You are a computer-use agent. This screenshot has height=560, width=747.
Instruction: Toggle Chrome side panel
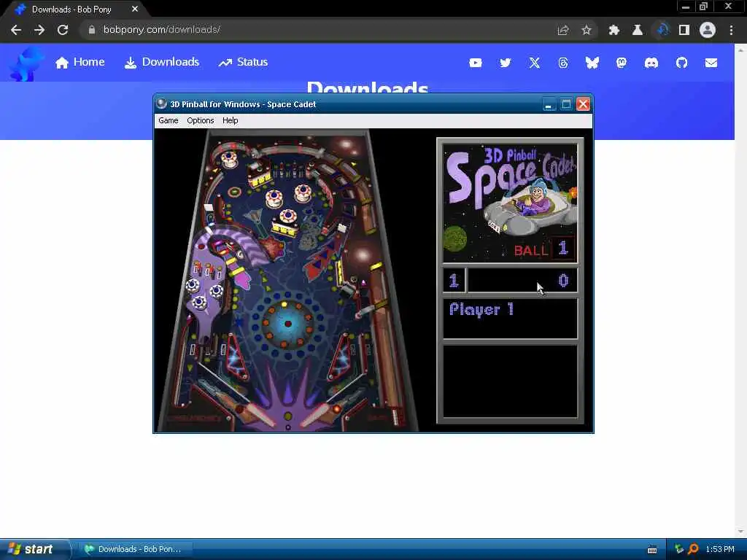click(x=684, y=30)
